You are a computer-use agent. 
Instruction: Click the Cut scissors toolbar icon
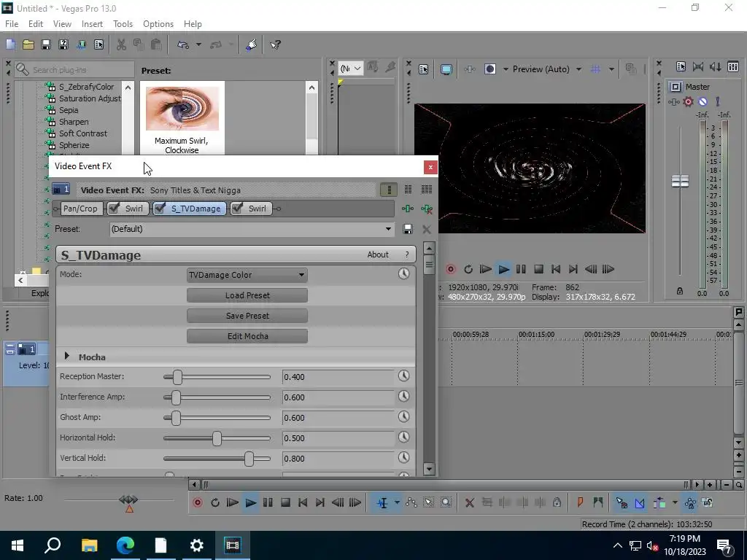click(x=122, y=44)
